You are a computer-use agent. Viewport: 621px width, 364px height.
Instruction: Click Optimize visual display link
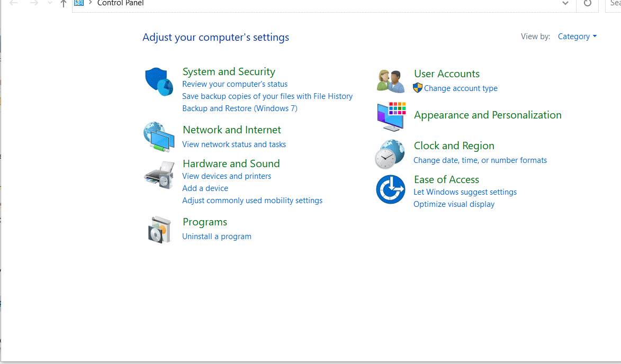(454, 204)
